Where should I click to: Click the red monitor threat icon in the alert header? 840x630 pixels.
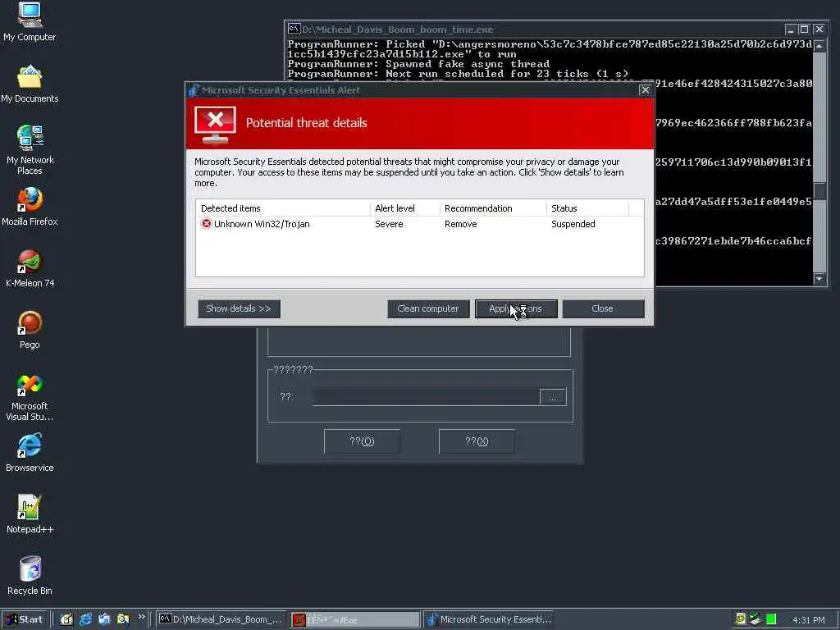point(215,125)
